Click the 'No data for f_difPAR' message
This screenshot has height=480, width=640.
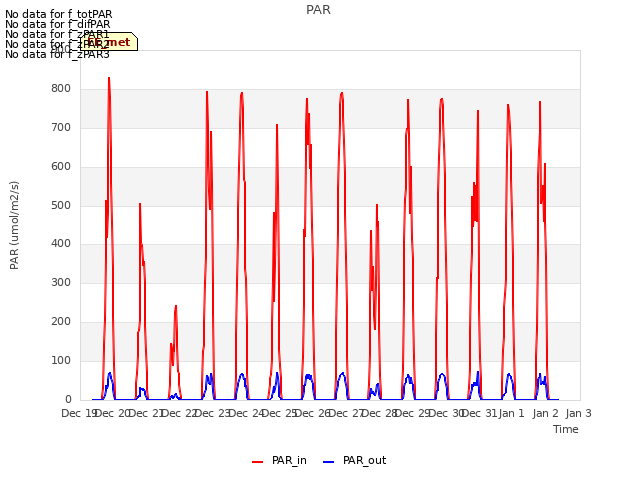pos(58,24)
